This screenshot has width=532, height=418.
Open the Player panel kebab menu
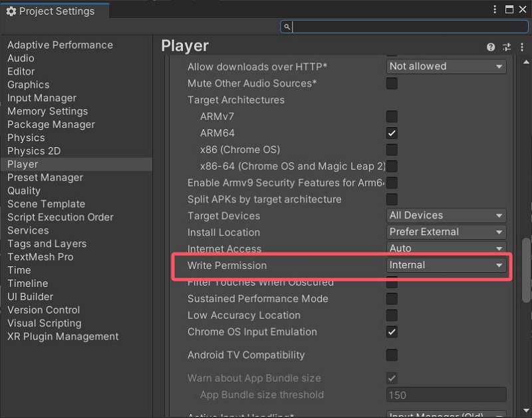(x=521, y=47)
